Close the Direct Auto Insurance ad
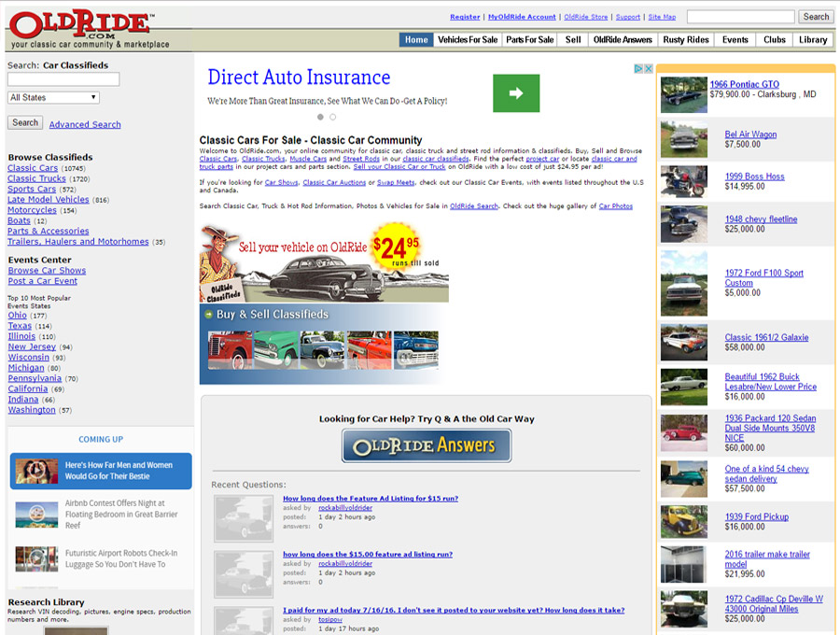840x635 pixels. [x=649, y=68]
